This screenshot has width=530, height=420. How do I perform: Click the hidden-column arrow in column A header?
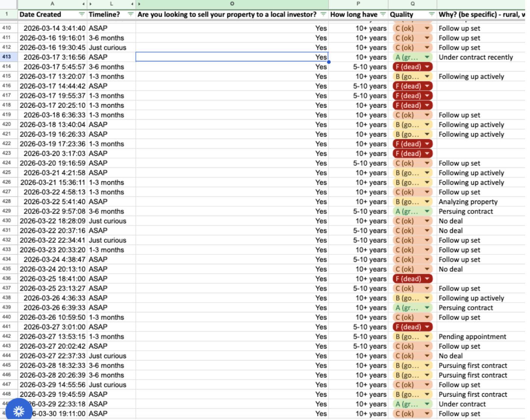(x=84, y=4)
